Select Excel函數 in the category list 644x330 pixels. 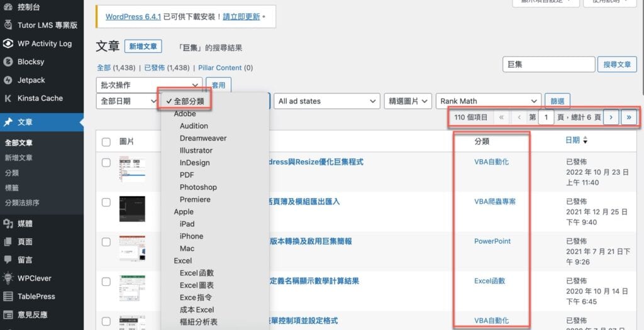tap(197, 273)
